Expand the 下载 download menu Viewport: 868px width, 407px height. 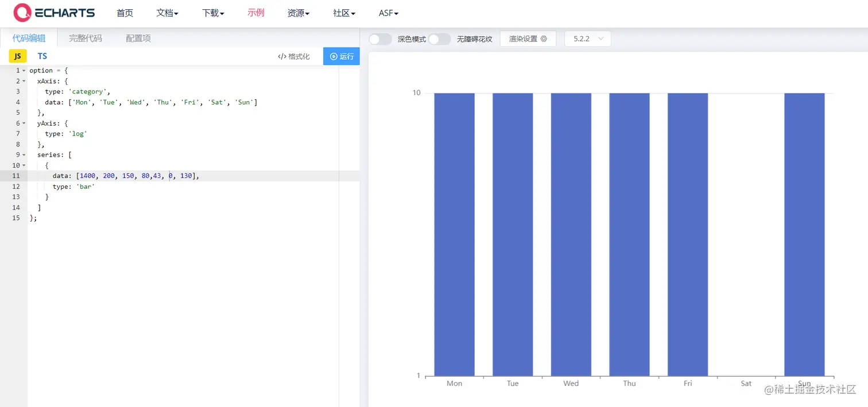pyautogui.click(x=213, y=13)
